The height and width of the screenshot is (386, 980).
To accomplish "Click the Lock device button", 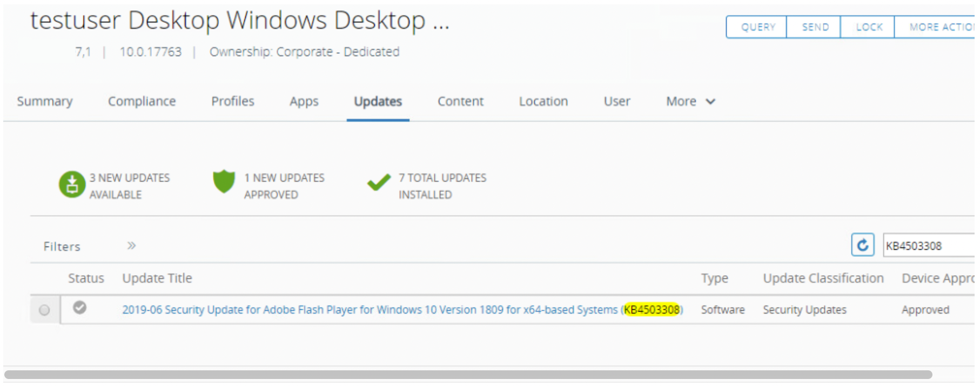I will pyautogui.click(x=868, y=27).
